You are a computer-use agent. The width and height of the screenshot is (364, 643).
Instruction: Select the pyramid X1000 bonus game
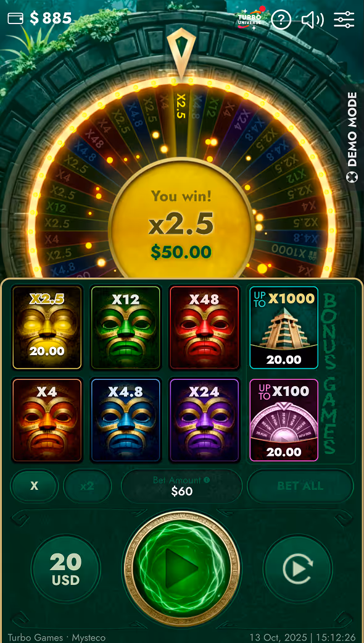pyautogui.click(x=284, y=327)
